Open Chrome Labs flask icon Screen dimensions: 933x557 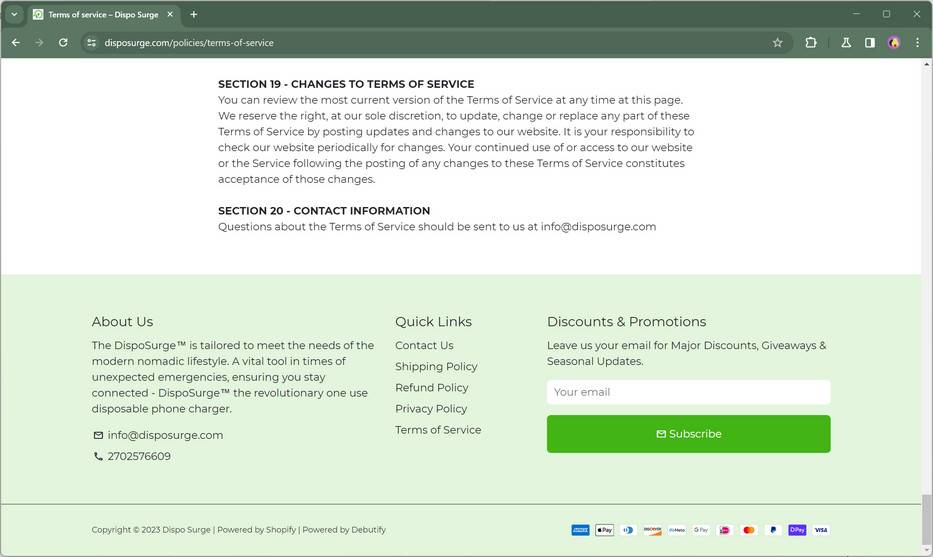(x=846, y=43)
